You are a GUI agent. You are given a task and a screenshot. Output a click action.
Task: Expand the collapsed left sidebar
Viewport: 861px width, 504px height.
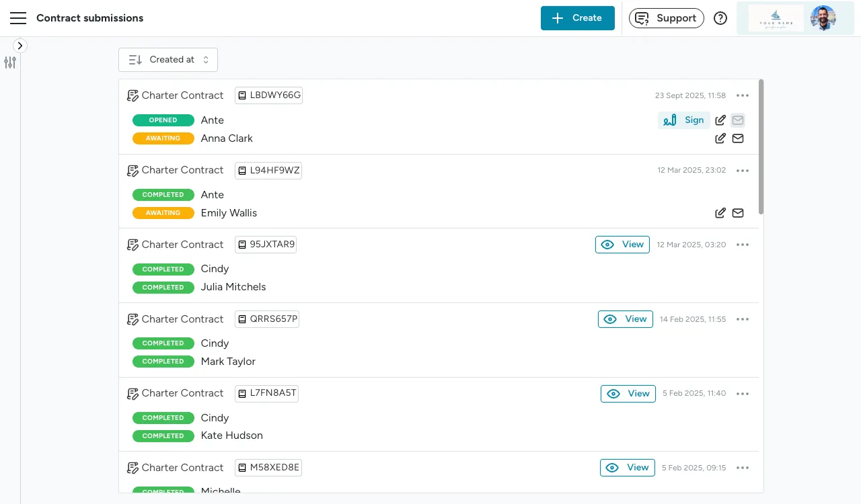20,45
